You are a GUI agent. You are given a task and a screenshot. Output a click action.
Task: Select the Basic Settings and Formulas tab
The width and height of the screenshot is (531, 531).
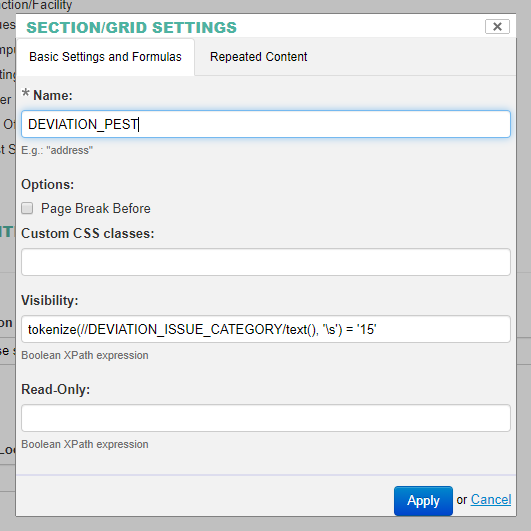pos(105,57)
